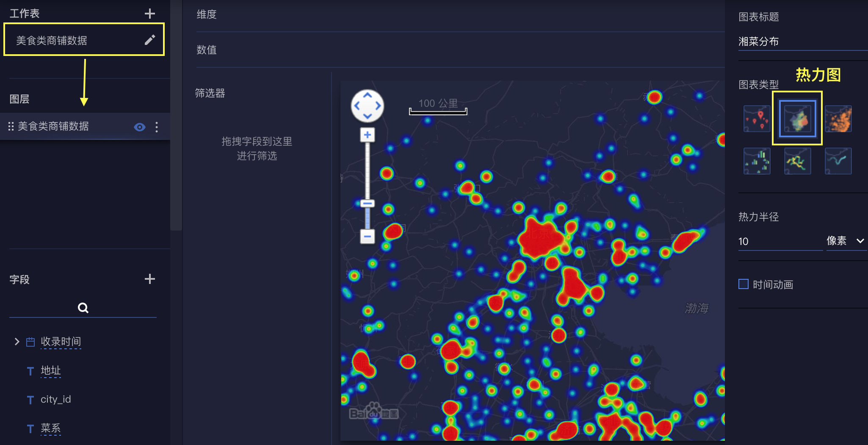This screenshot has height=445, width=868.
Task: Choose the teal curve line chart type
Action: tap(838, 161)
